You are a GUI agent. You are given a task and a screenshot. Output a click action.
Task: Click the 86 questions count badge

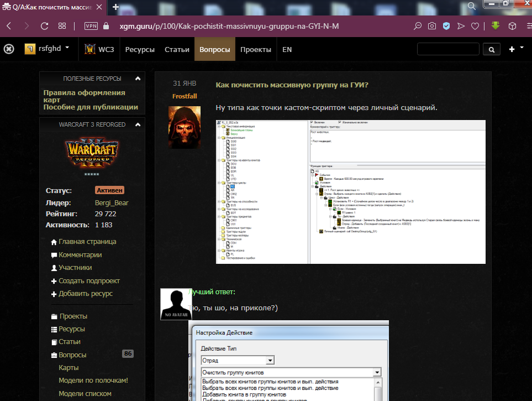point(128,354)
